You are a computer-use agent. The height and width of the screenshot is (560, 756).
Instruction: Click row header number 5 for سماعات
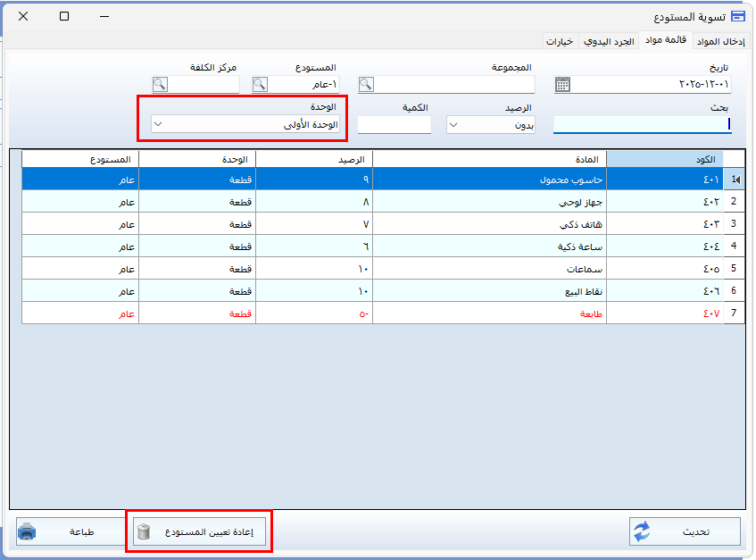[x=733, y=269]
